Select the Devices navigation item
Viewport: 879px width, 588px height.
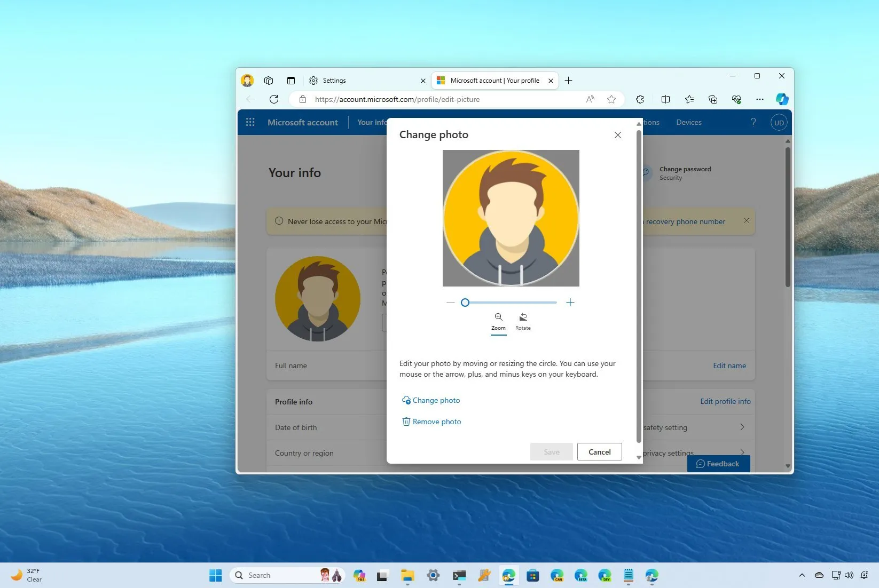coord(688,122)
